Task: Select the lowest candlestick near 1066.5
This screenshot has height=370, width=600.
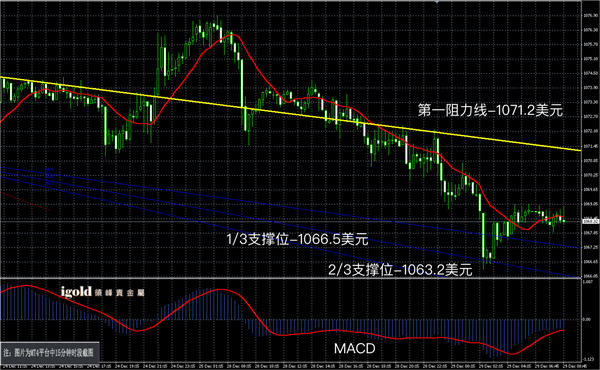Action: 484,241
